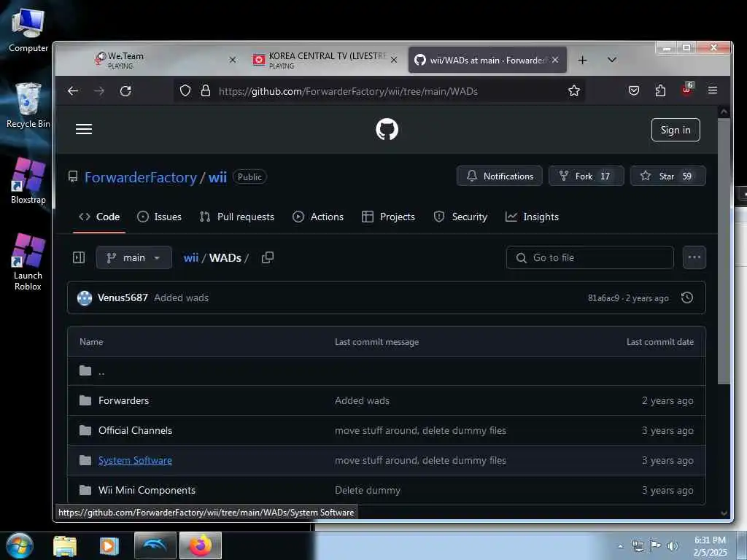Switch to the Code tab
Screen dimensions: 747x560
coord(99,217)
